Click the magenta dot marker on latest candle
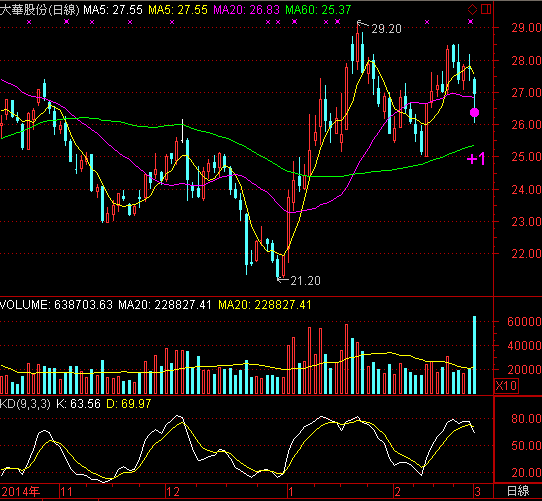The height and width of the screenshot is (501, 542). (x=475, y=112)
